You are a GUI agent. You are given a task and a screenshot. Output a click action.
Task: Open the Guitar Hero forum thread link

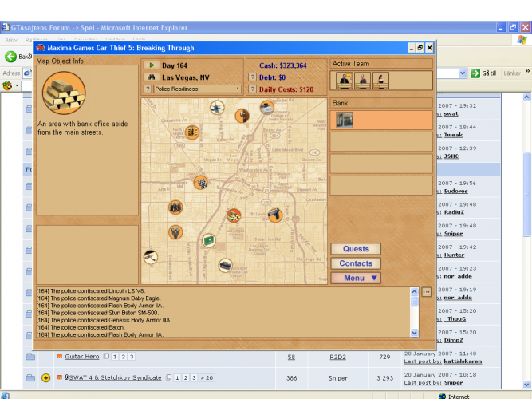82,356
